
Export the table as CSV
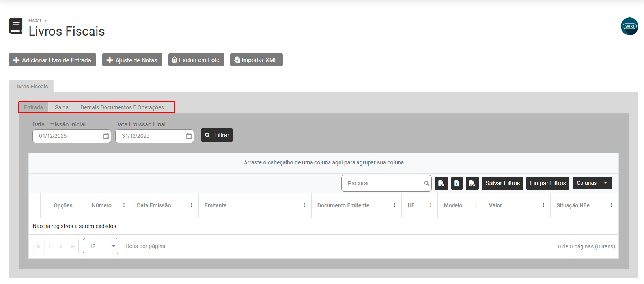tap(472, 183)
